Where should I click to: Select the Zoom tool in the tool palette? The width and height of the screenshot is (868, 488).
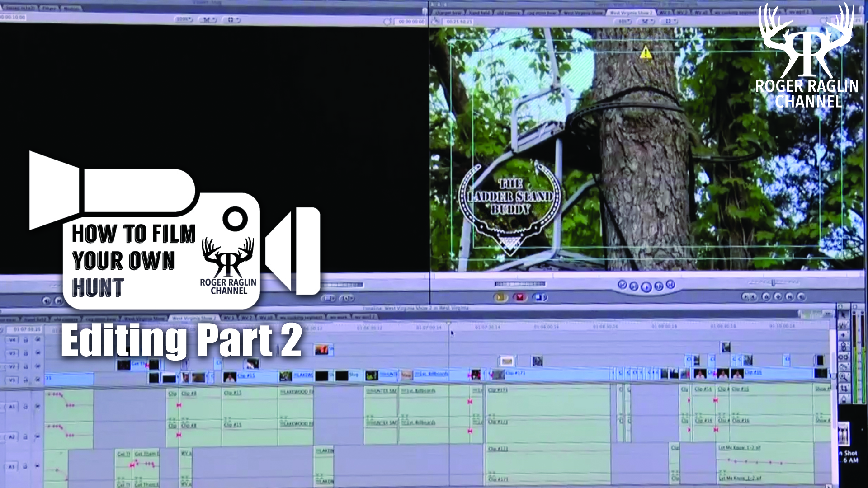[844, 377]
